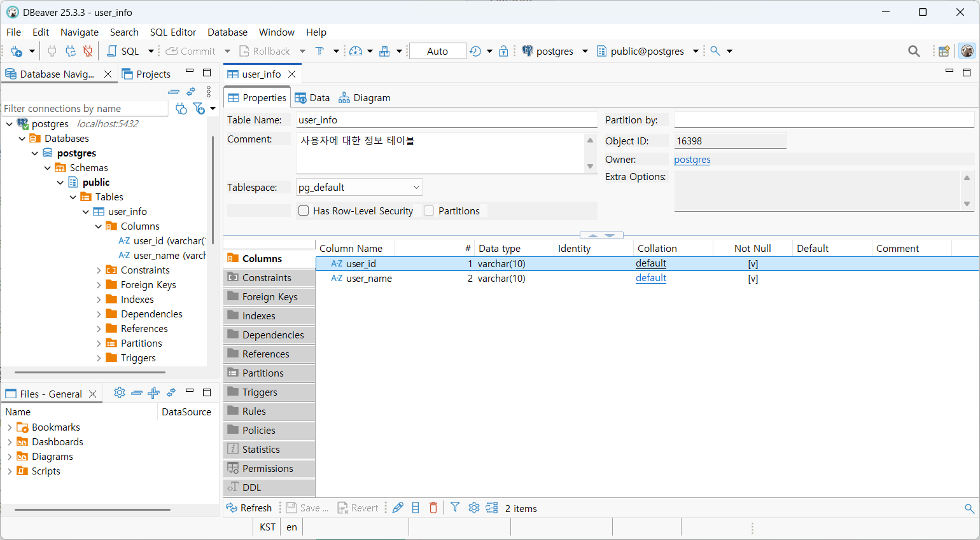Click the Connect plug icon in toolbar
The image size is (980, 540).
point(52,52)
